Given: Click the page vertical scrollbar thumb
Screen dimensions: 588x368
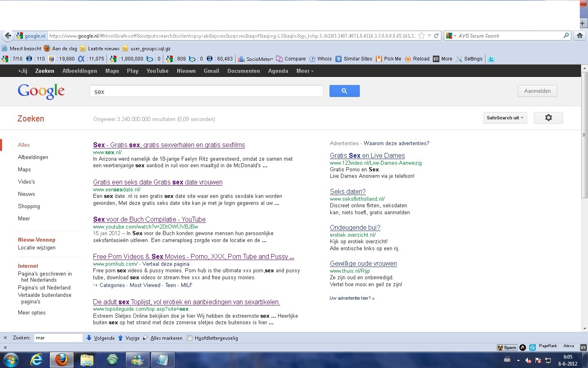Looking at the screenshot, I should 584,135.
